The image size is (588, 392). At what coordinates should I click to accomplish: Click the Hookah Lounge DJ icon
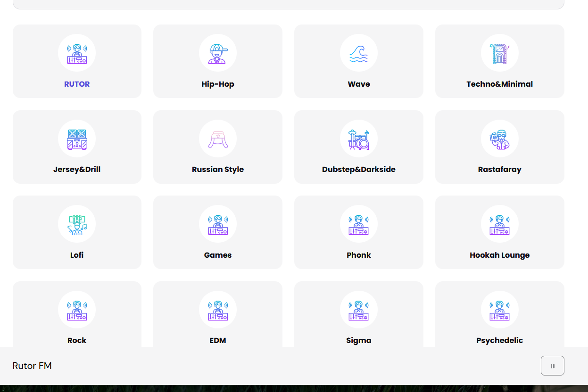(x=499, y=224)
